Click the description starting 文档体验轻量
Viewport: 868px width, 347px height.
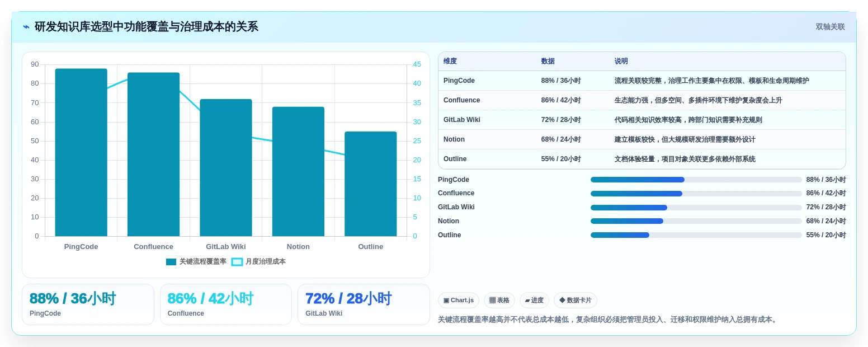[685, 159]
